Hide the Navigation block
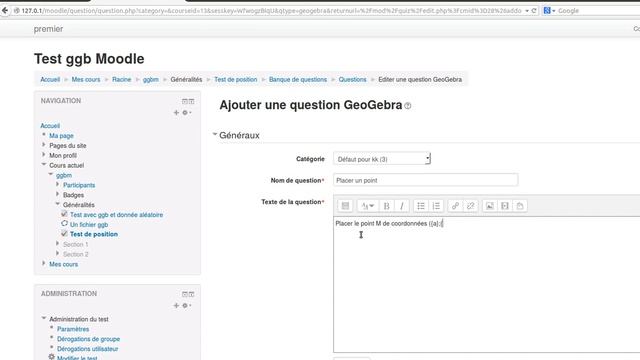Image resolution: width=640 pixels, height=360 pixels. [184, 101]
